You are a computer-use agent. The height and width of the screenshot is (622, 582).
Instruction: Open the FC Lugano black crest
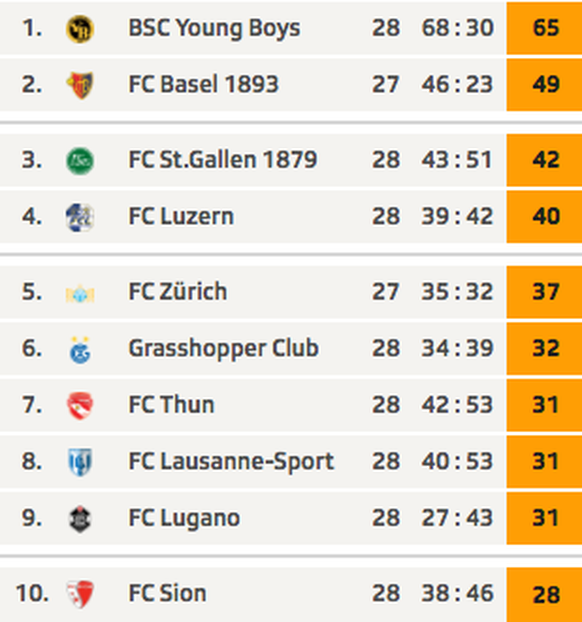click(x=80, y=518)
